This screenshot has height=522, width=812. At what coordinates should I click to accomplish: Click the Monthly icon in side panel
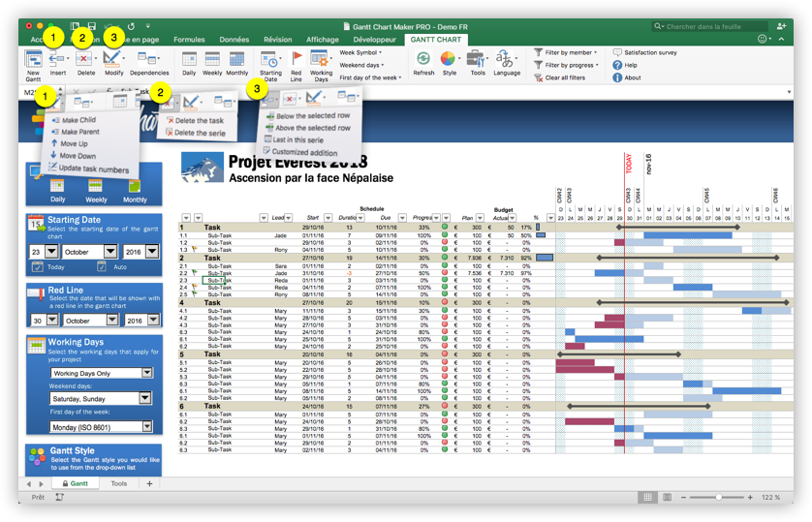[135, 186]
